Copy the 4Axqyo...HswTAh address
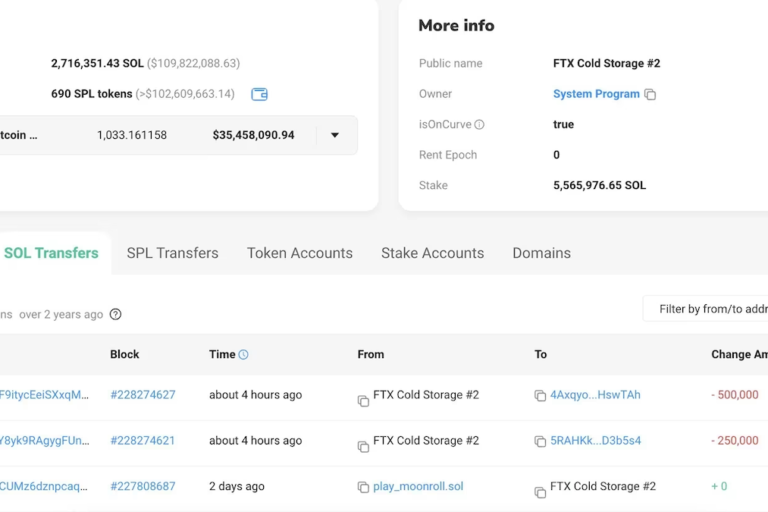Screen dimensions: 768x512 coord(540,395)
